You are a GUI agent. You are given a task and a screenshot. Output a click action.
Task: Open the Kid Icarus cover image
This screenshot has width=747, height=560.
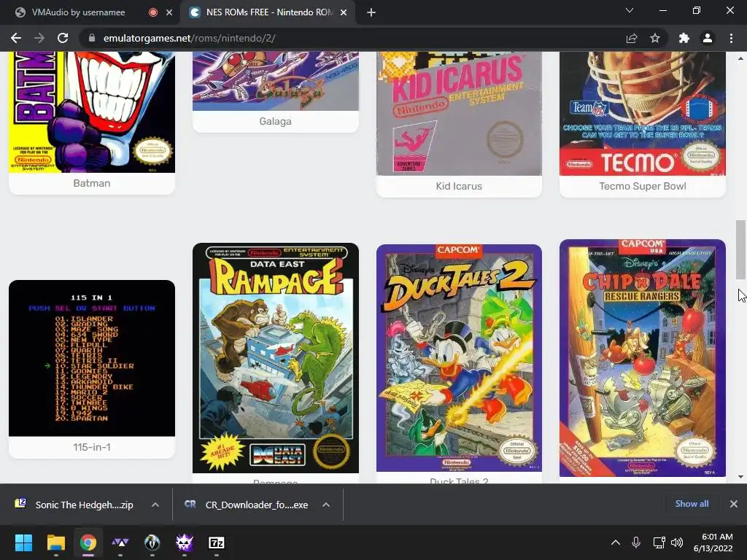click(x=460, y=113)
